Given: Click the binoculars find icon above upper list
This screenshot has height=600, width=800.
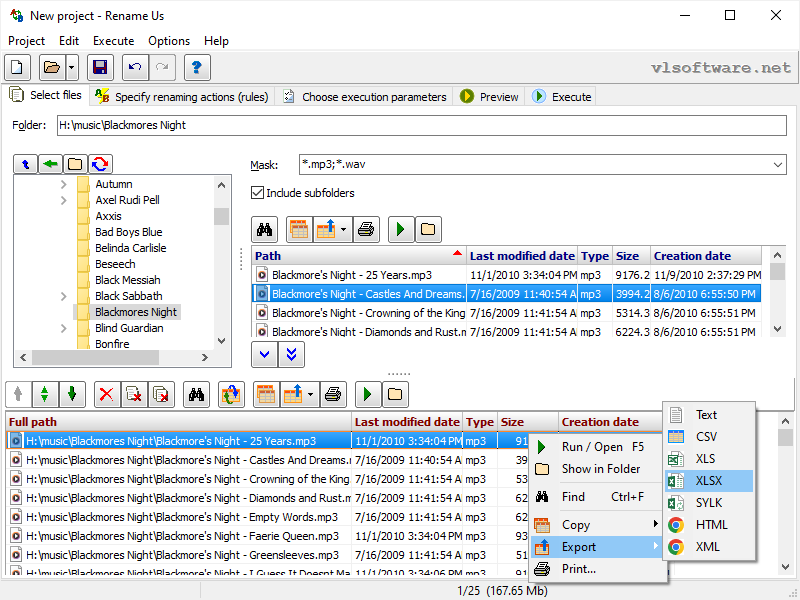Looking at the screenshot, I should pyautogui.click(x=264, y=230).
